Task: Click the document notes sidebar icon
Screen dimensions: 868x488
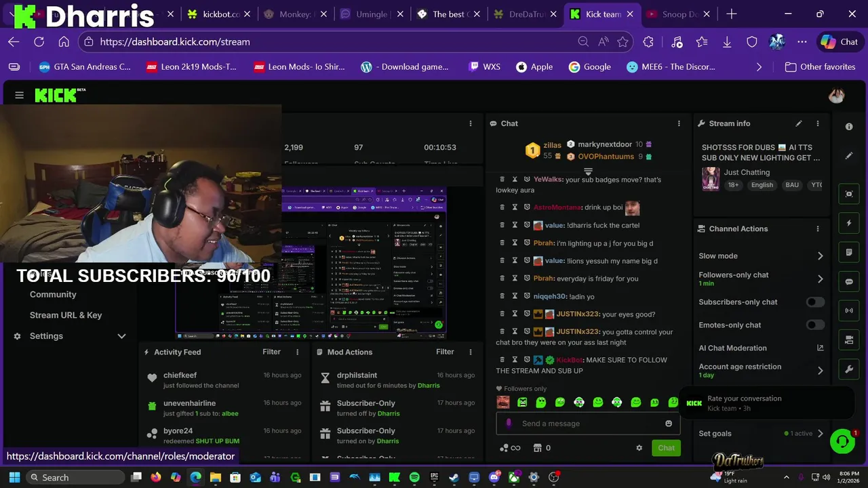Action: [x=849, y=252]
